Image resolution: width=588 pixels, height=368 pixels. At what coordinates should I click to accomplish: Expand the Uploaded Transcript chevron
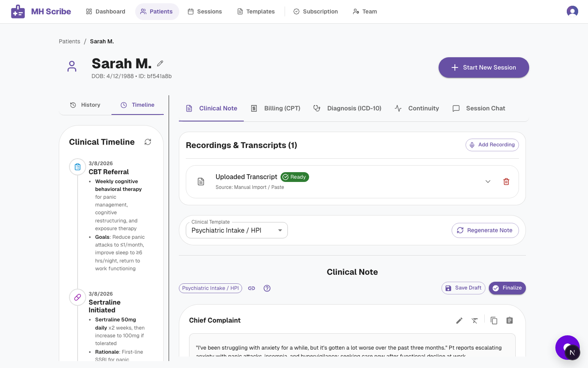pos(488,182)
